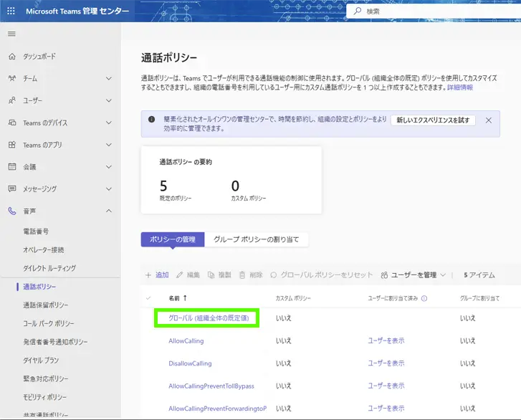
Task: Open ダイヤル プラン in the sidebar
Action: [41, 361]
